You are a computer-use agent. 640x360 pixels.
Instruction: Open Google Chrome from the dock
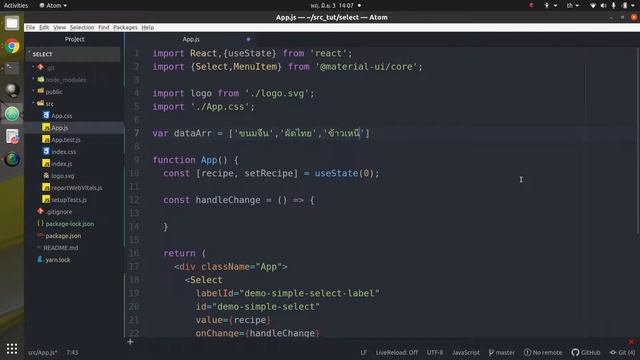(12, 46)
